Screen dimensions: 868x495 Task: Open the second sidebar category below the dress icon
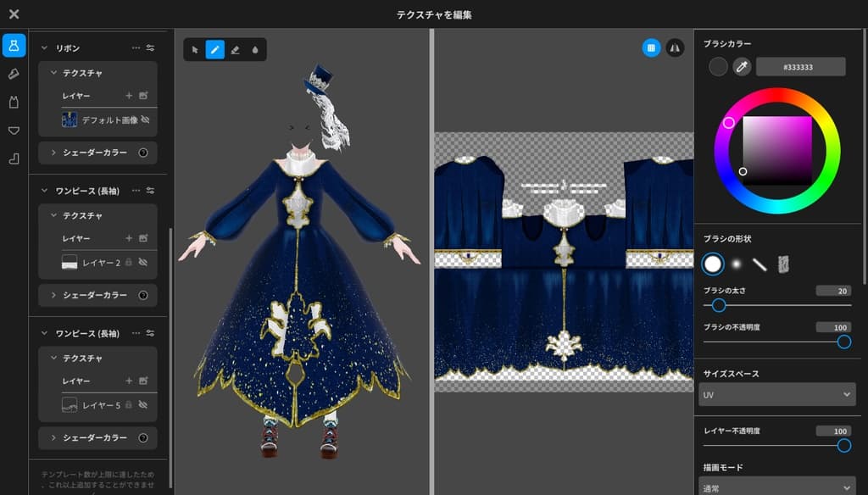pyautogui.click(x=14, y=74)
